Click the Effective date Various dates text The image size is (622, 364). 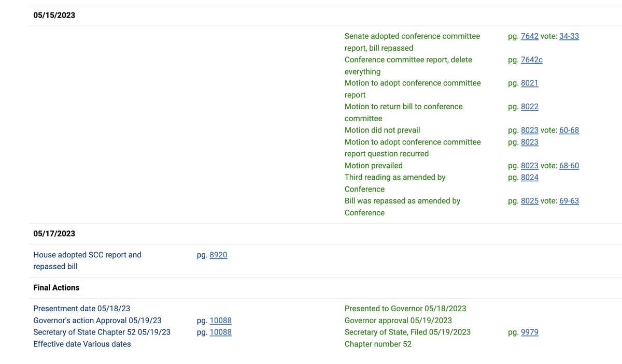point(82,344)
